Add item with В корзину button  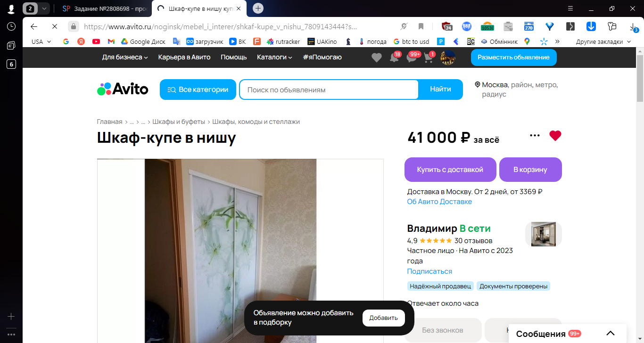(x=530, y=170)
